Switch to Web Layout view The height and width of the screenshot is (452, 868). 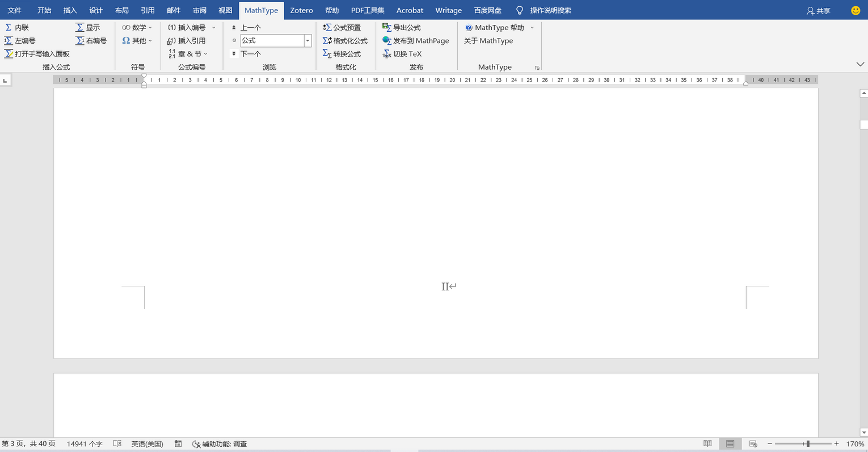[x=753, y=443]
